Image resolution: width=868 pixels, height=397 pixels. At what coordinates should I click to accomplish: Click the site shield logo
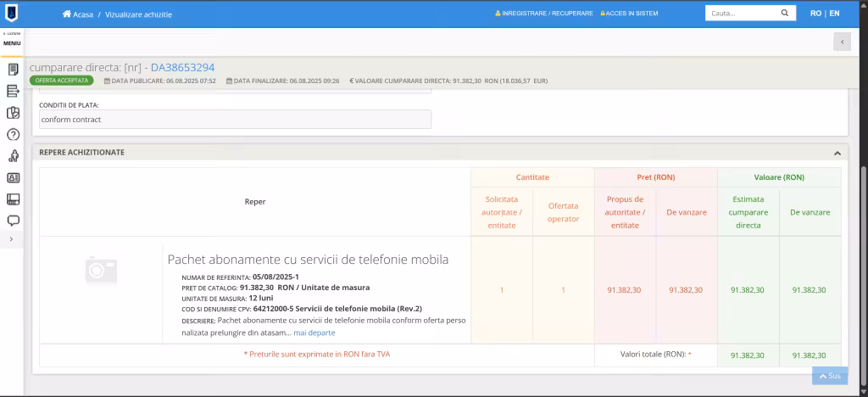pyautogui.click(x=11, y=13)
